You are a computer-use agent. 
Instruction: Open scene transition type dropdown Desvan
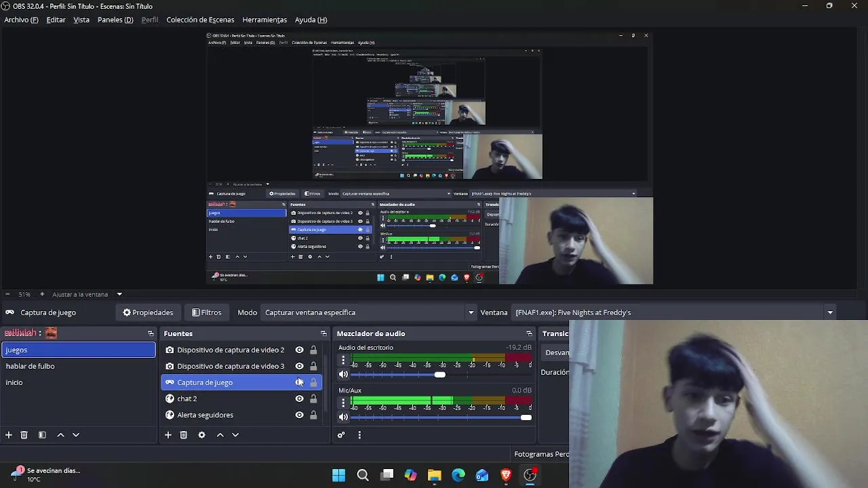click(556, 352)
